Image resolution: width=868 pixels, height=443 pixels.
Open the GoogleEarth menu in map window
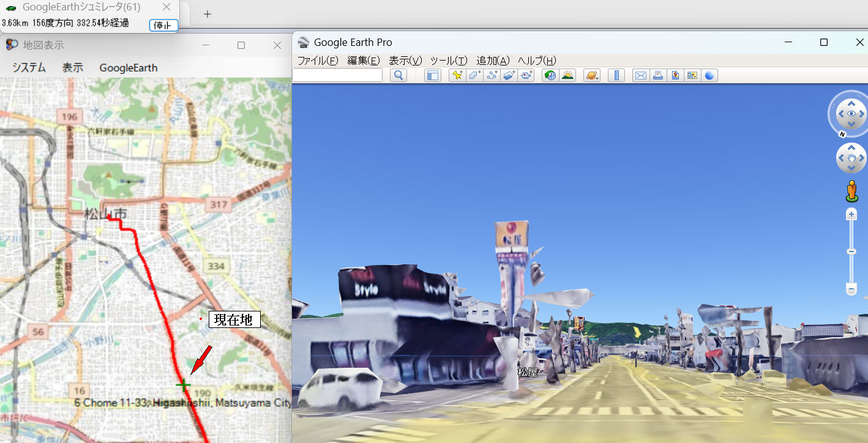coord(129,68)
